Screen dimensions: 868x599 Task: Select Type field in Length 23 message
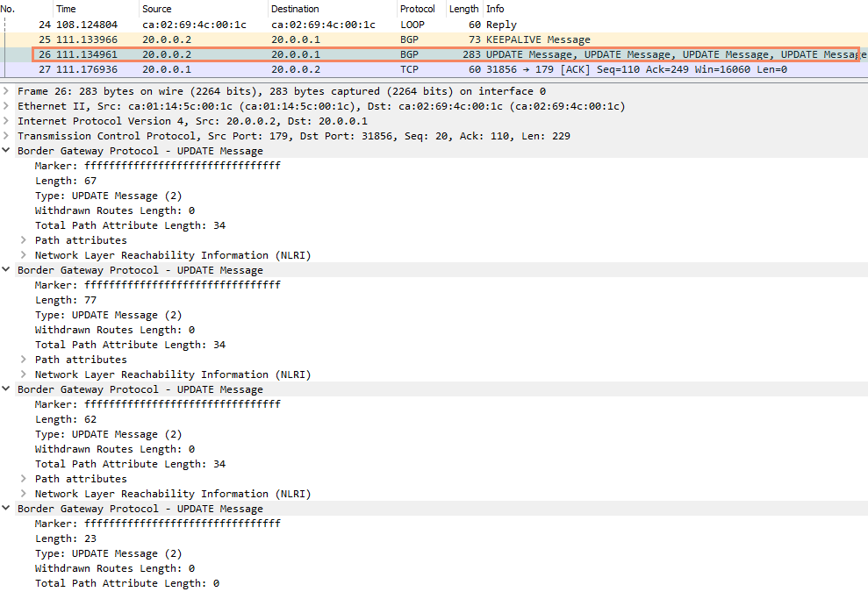108,553
